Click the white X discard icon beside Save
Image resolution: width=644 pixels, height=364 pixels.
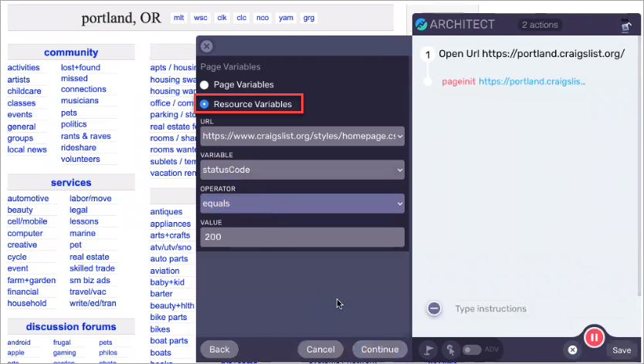tap(572, 349)
